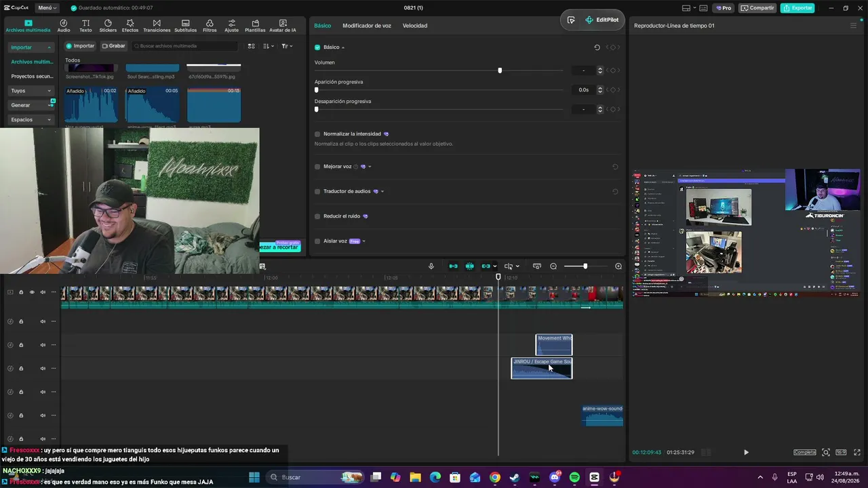The width and height of the screenshot is (868, 488).
Task: Open the player panel hamburger menu
Action: (853, 26)
